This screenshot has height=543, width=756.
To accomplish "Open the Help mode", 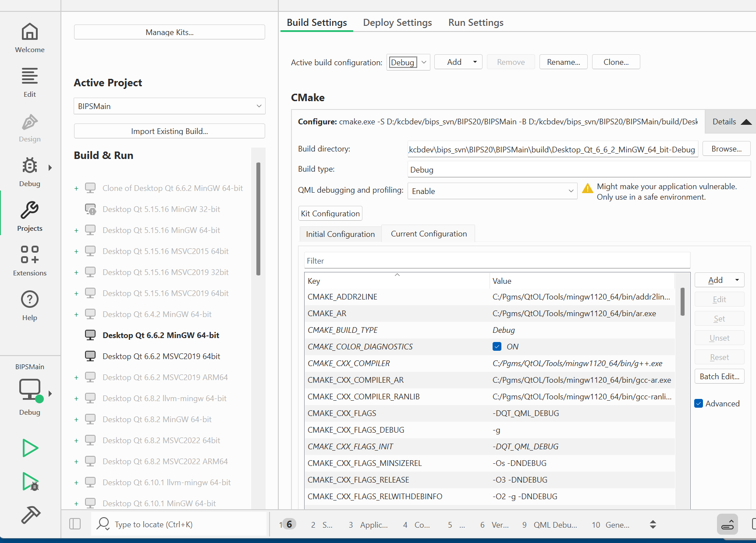I will [30, 306].
